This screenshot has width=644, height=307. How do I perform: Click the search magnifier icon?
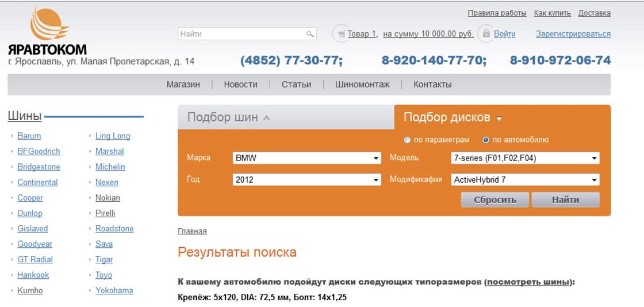[310, 34]
